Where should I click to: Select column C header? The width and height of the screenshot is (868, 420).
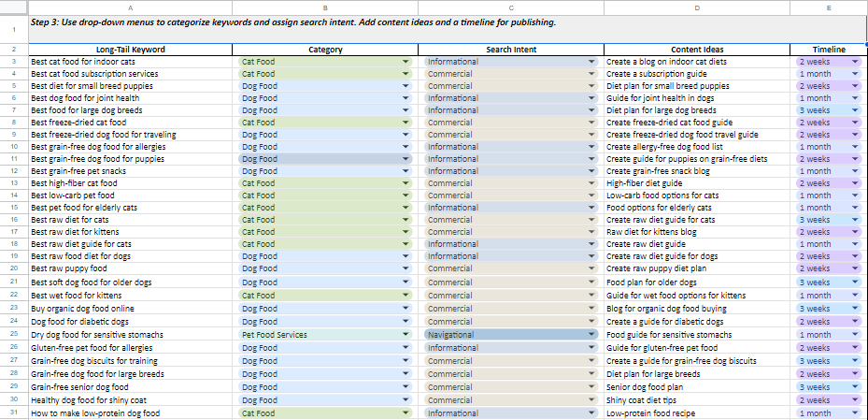point(510,7)
